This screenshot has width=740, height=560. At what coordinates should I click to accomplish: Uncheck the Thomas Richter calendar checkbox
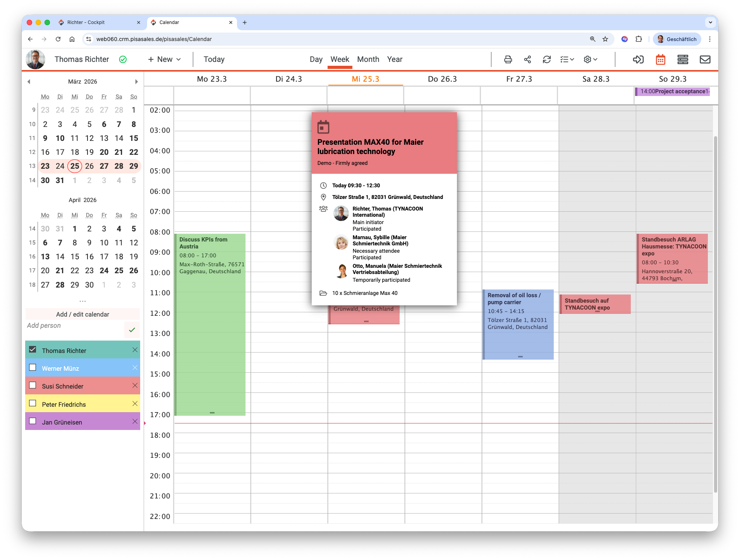pos(33,349)
